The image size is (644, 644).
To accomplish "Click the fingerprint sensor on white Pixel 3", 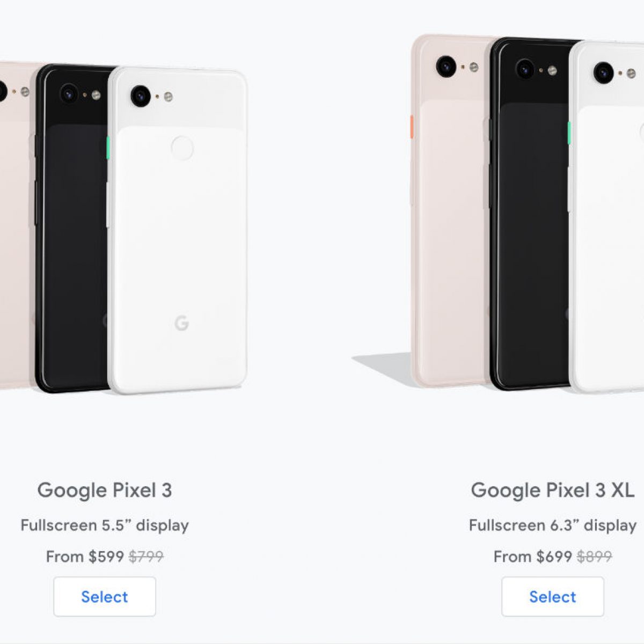I will pos(182,148).
